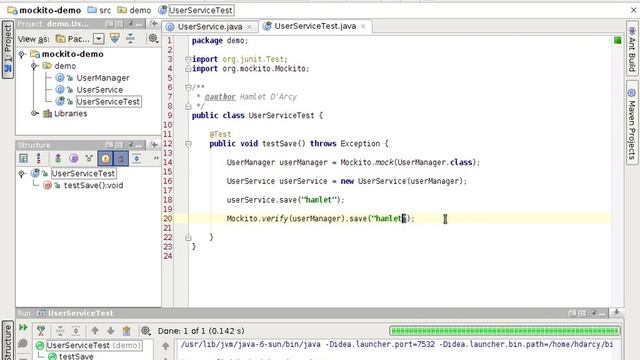Toggle show fields in Structure toolbar
The height and width of the screenshot is (360, 640).
[89, 158]
